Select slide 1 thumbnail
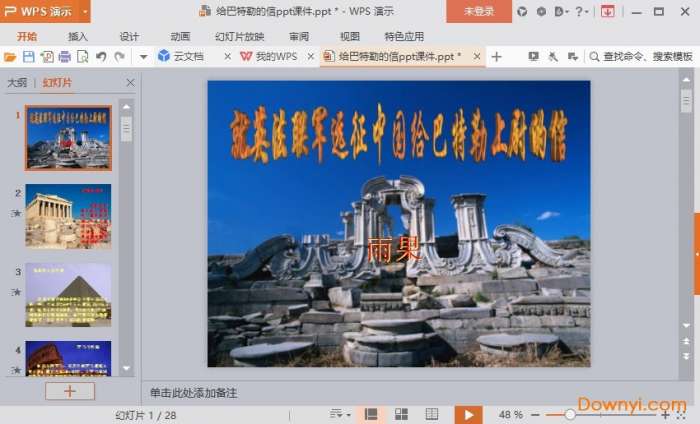 (x=68, y=138)
